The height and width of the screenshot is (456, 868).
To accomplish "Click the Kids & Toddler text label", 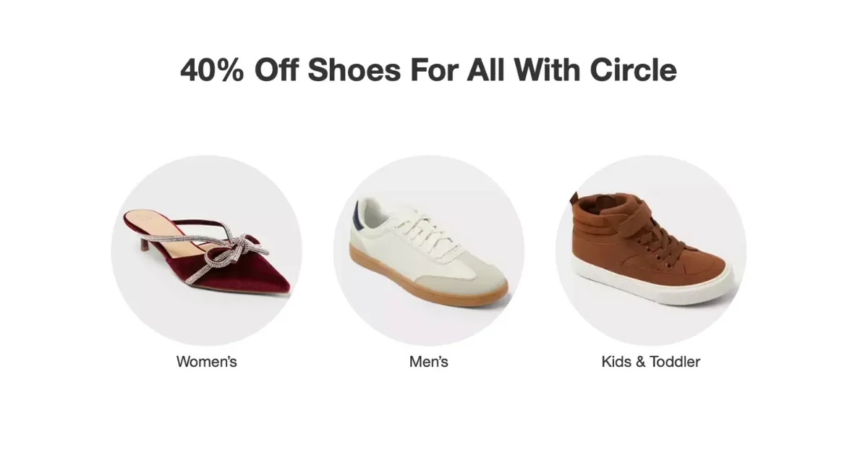I will (x=650, y=361).
